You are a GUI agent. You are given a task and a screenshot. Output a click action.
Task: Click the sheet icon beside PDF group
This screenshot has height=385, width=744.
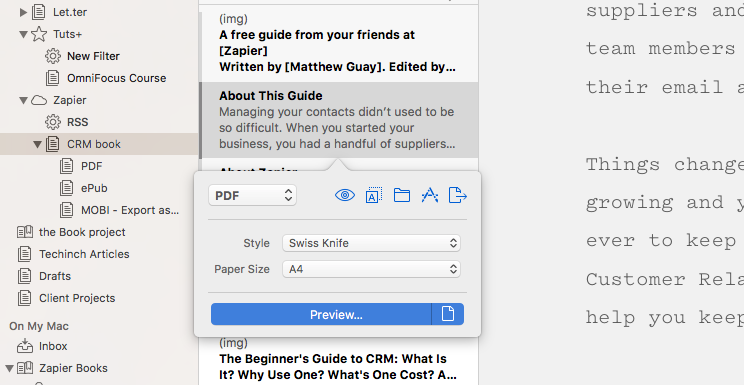(x=66, y=166)
